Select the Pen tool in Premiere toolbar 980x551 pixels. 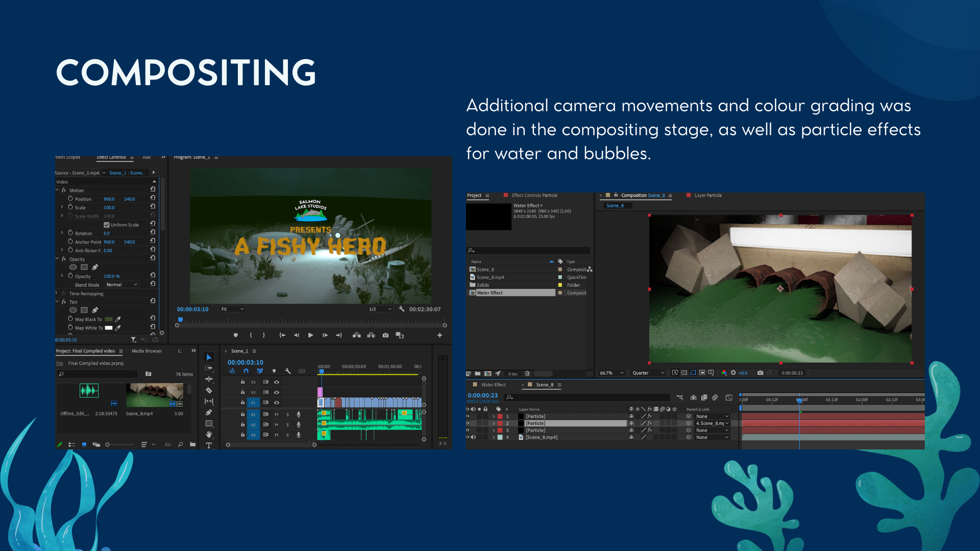pyautogui.click(x=209, y=412)
